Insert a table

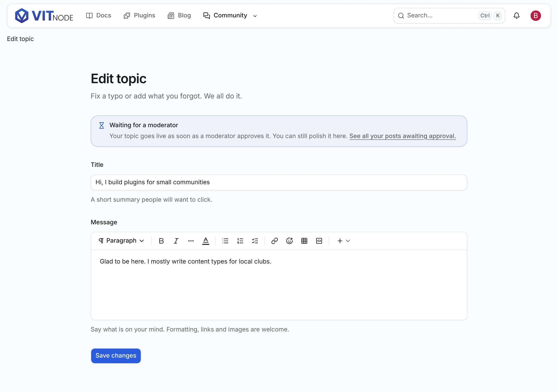tap(304, 241)
